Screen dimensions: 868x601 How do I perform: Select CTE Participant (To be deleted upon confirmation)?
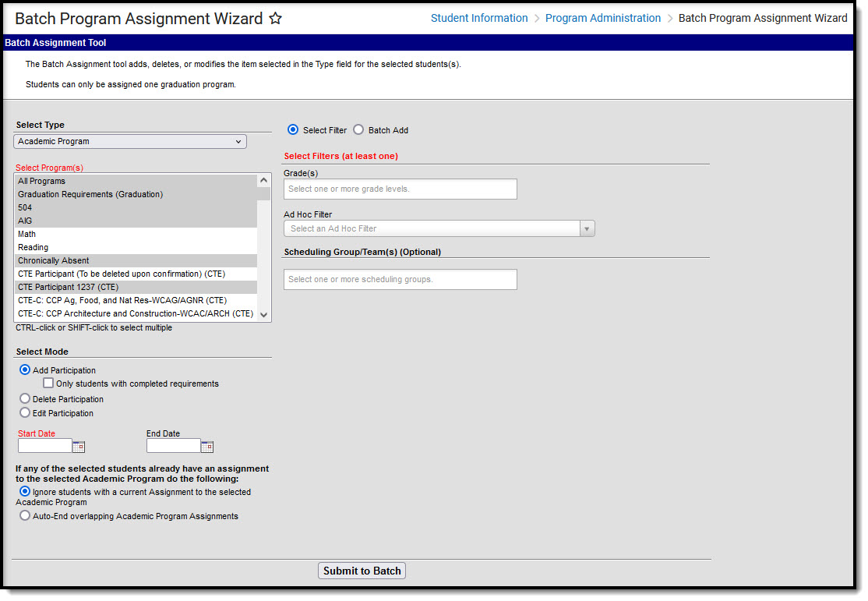pos(136,274)
